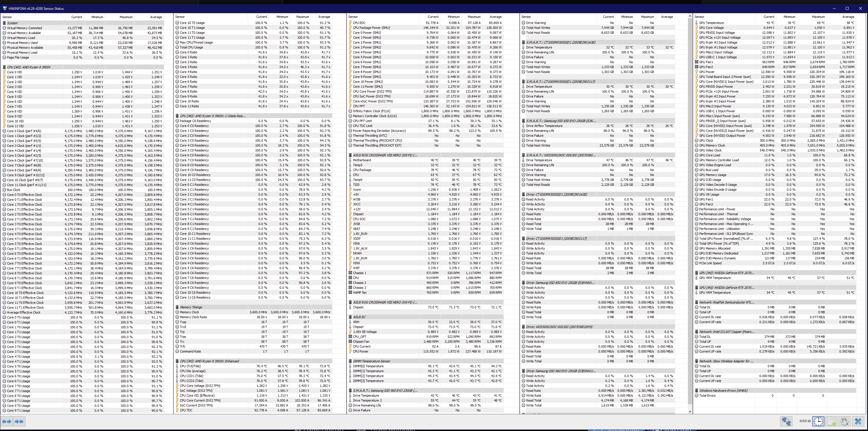
Task: Open sensor settings gear icon
Action: click(x=844, y=421)
